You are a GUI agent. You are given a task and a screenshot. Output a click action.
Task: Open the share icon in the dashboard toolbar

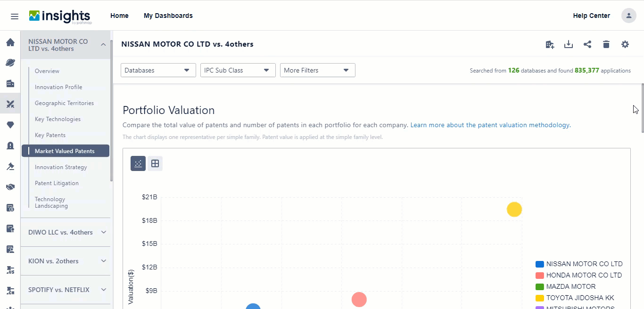(x=587, y=44)
